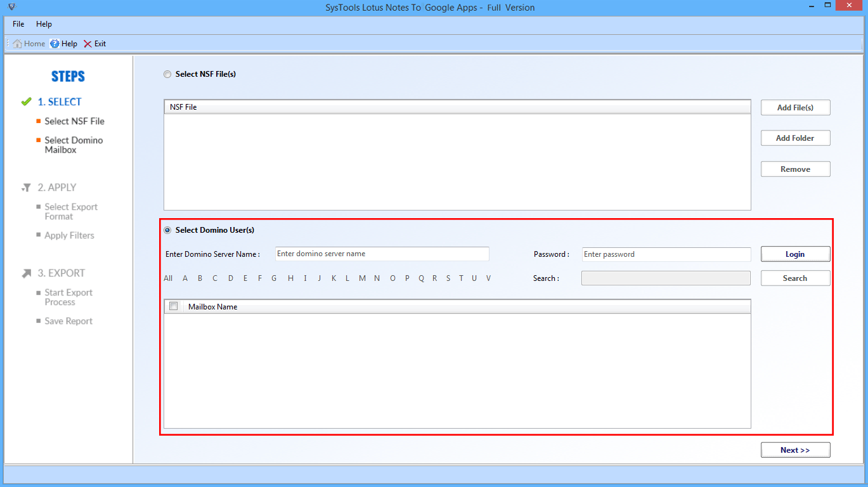Click the Mailbox Name column header
Viewport: 868px width, 487px height.
pyautogui.click(x=468, y=306)
